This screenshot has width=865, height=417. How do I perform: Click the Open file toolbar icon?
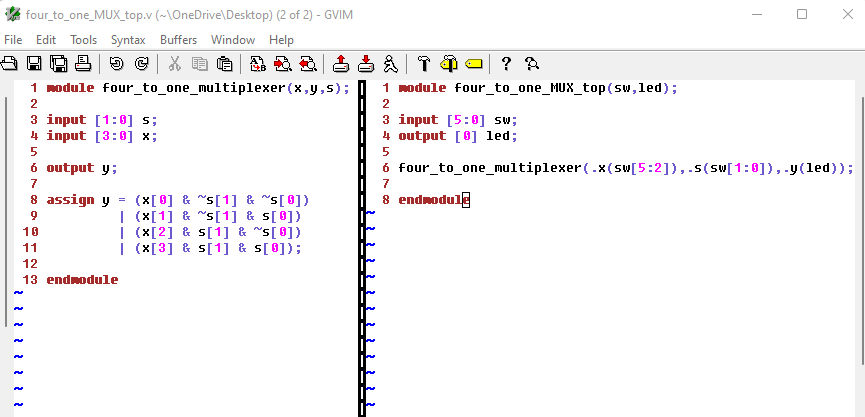(x=10, y=64)
